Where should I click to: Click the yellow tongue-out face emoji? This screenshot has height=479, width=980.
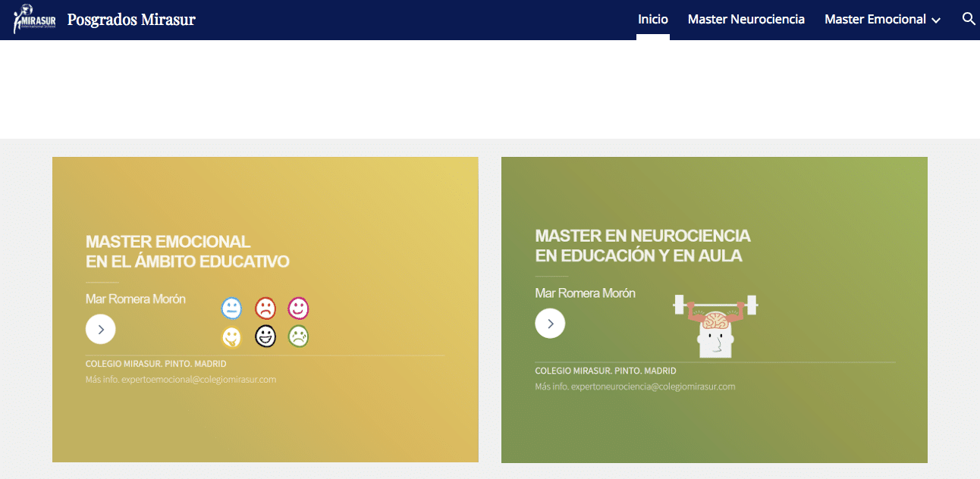coord(231,336)
